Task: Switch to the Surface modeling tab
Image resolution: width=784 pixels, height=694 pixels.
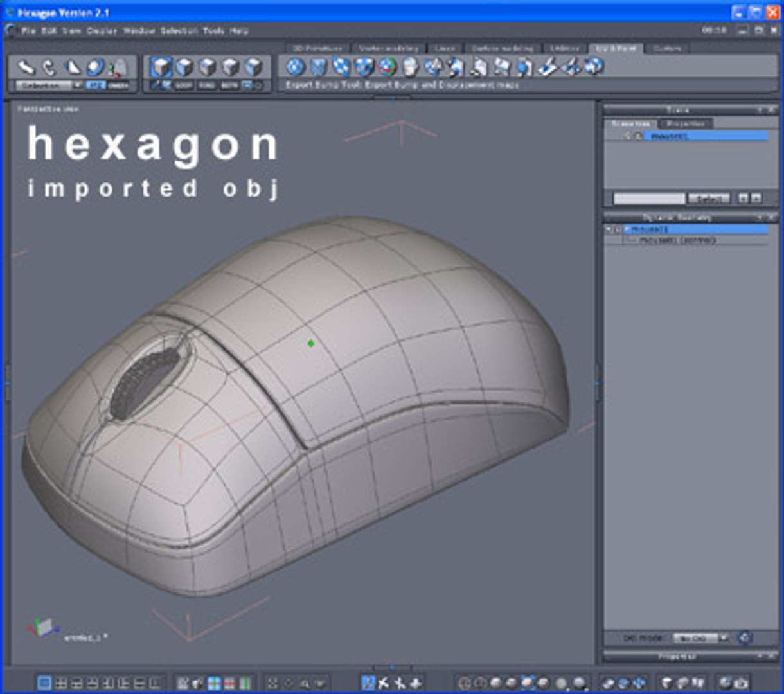Action: [x=502, y=48]
